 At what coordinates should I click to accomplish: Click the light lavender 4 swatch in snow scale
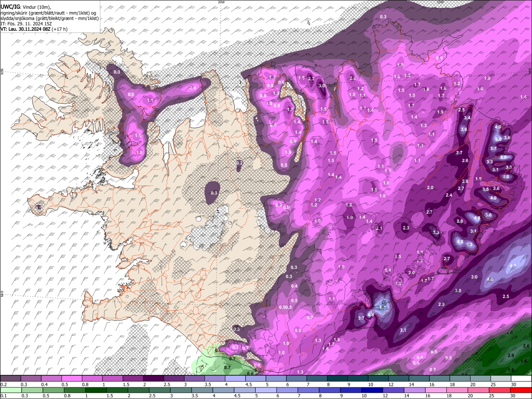click(235, 379)
